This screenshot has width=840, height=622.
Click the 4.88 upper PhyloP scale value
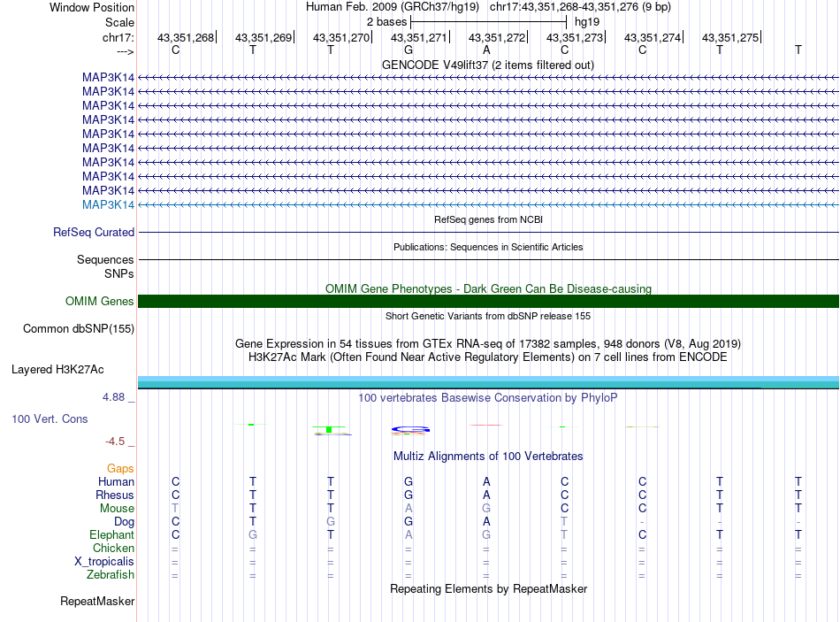(x=113, y=397)
